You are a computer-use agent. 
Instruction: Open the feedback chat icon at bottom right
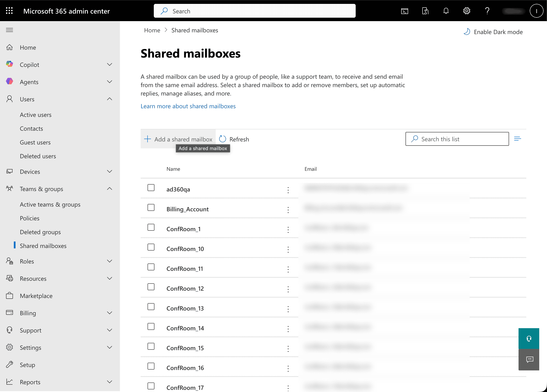click(529, 359)
